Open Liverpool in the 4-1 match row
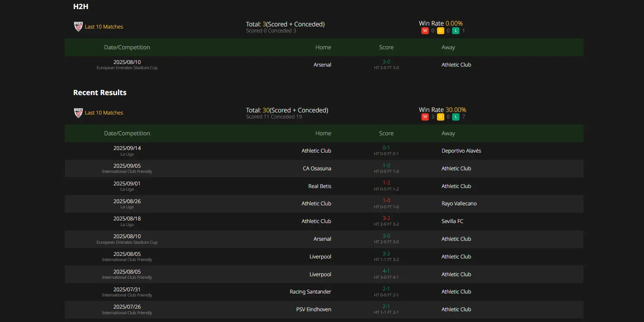Screen dimensions: 644x322 point(320,274)
